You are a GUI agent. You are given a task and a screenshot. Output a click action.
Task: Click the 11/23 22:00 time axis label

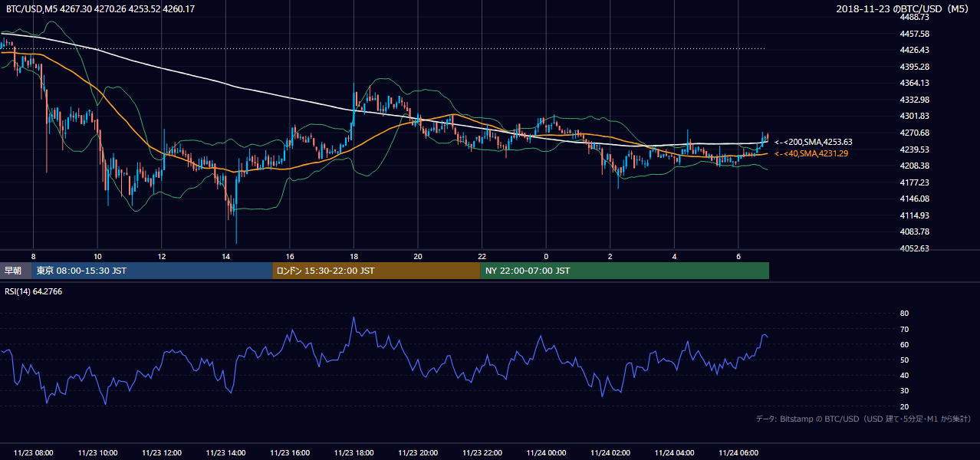pyautogui.click(x=482, y=452)
